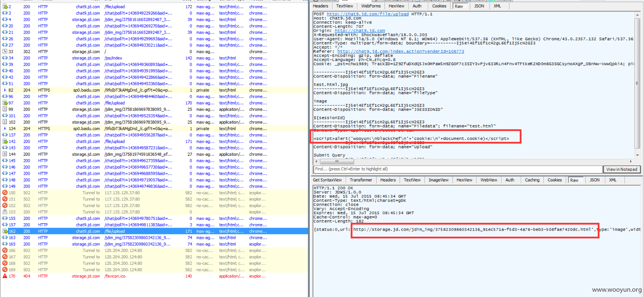Click HTTPS protocol cell of session 134
Screen dimensions: 644x297
tap(44, 129)
